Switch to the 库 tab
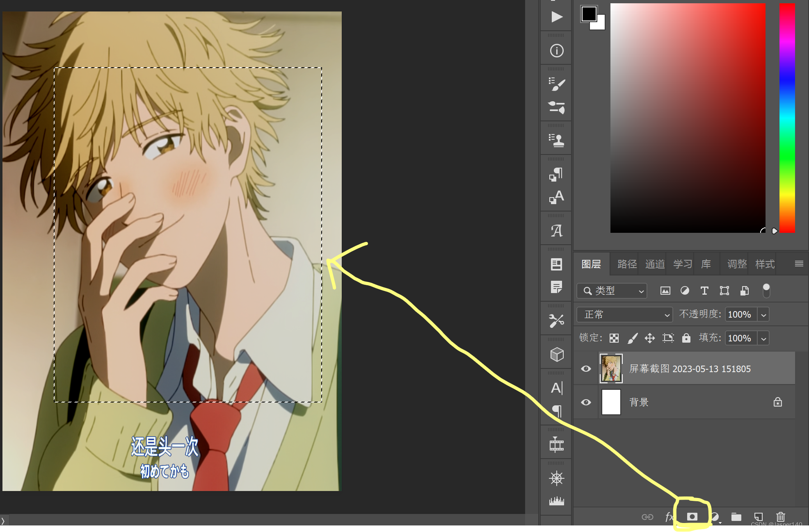Screen dimensions: 809x532 pyautogui.click(x=706, y=264)
